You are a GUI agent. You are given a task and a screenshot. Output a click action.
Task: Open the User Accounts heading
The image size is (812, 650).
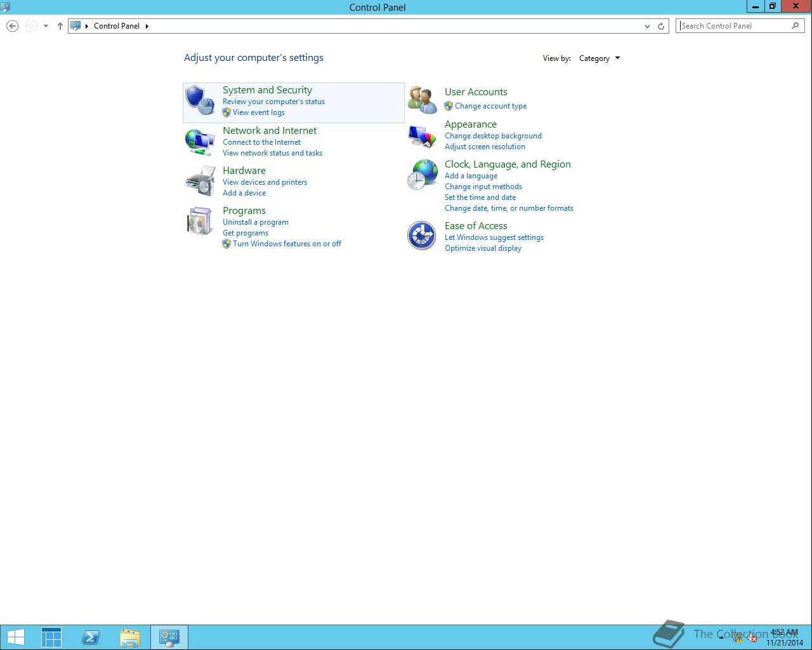click(476, 92)
